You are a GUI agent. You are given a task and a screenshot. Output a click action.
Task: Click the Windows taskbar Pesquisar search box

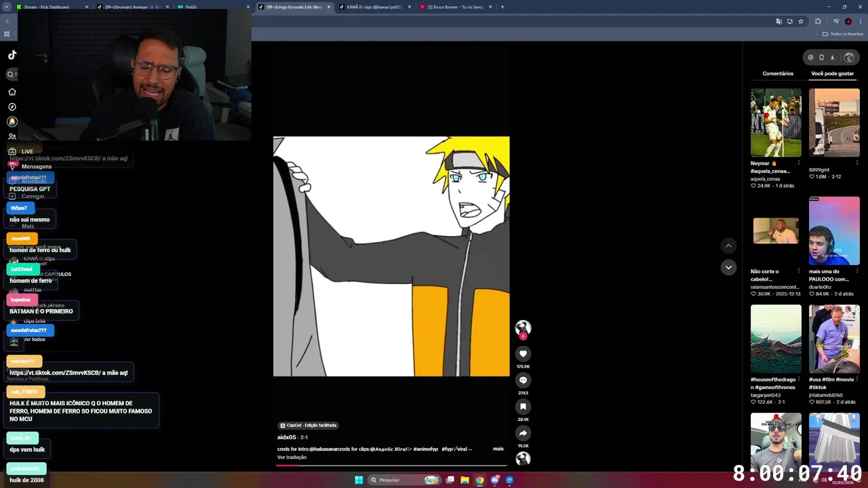click(404, 480)
